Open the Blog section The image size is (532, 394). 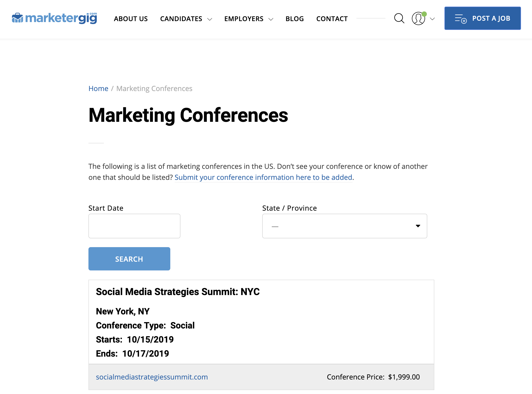(295, 19)
